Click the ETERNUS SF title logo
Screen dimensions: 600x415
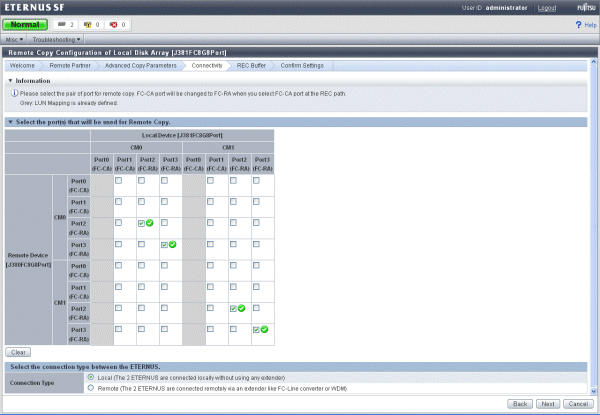point(34,7)
